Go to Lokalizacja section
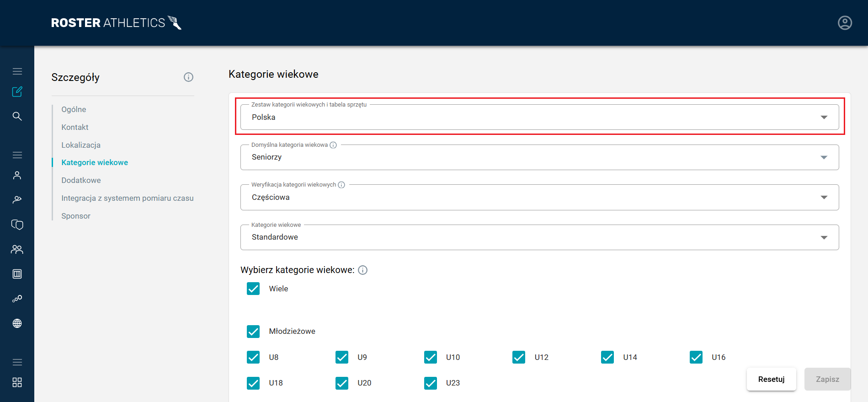 [x=81, y=145]
